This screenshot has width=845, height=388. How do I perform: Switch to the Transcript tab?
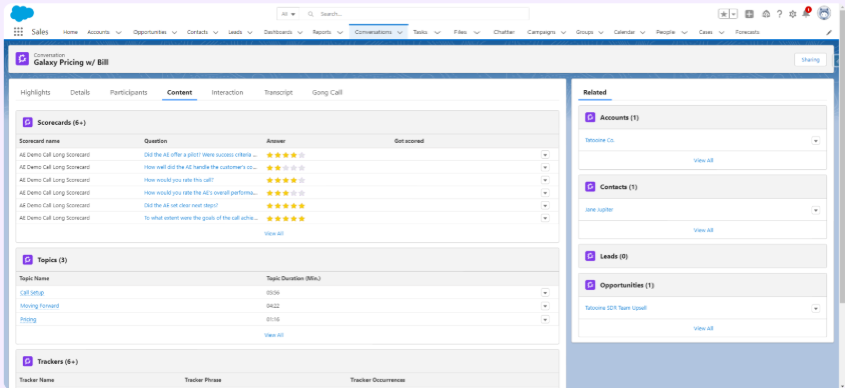coord(278,93)
